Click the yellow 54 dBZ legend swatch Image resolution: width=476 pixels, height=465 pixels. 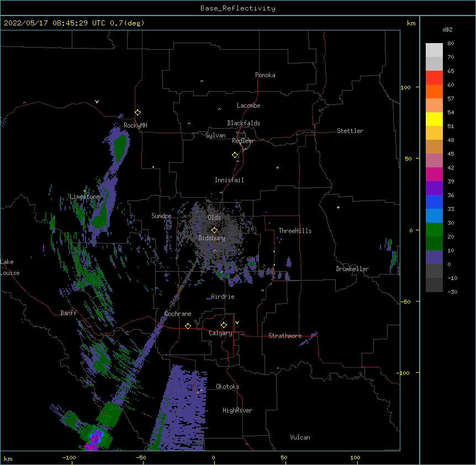point(434,119)
